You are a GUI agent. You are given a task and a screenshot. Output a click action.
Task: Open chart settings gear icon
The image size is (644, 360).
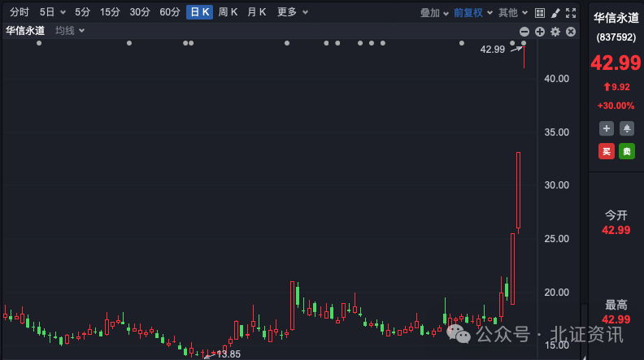click(555, 32)
